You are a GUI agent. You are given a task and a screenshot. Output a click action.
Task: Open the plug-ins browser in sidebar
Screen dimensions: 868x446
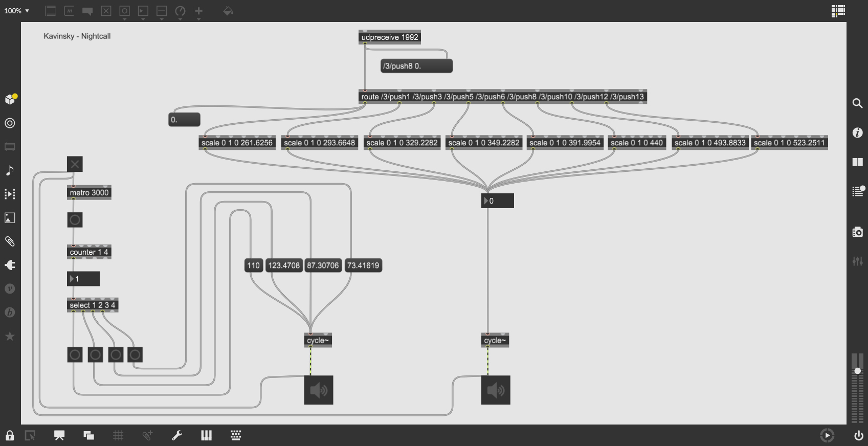[10, 265]
